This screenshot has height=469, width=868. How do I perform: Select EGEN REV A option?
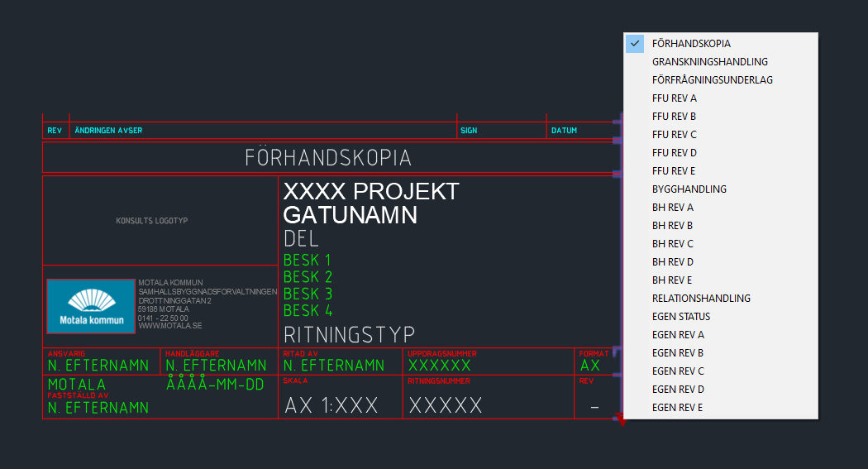point(678,335)
